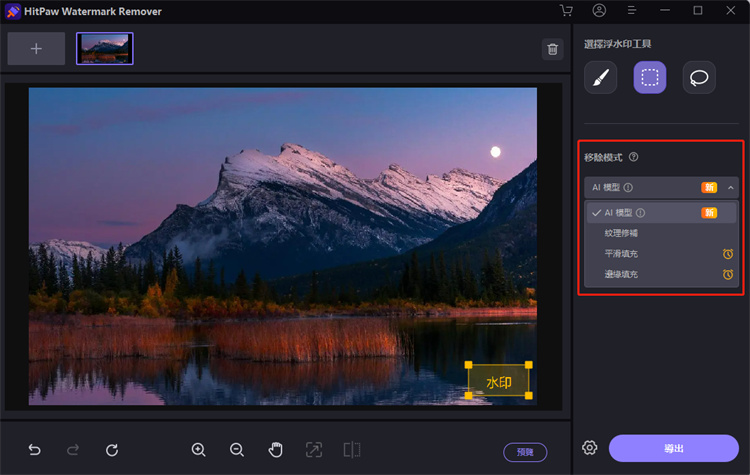Click the 導出 export button
The height and width of the screenshot is (475, 750).
(x=673, y=448)
